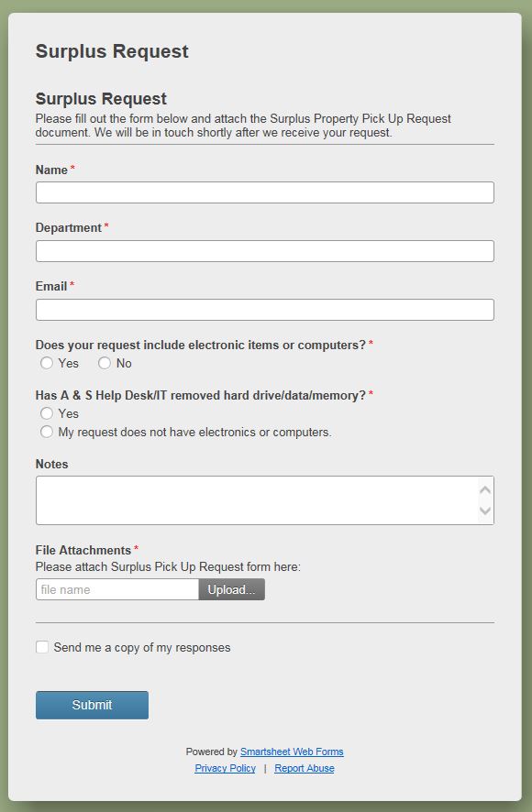The width and height of the screenshot is (532, 812).
Task: Open the Smartsheet Web Forms link
Action: click(x=292, y=752)
